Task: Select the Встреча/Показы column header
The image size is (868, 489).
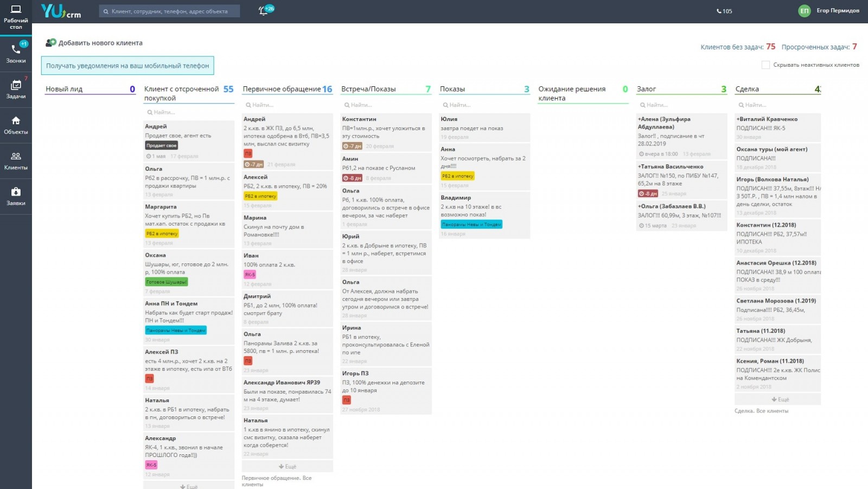Action: coord(368,89)
